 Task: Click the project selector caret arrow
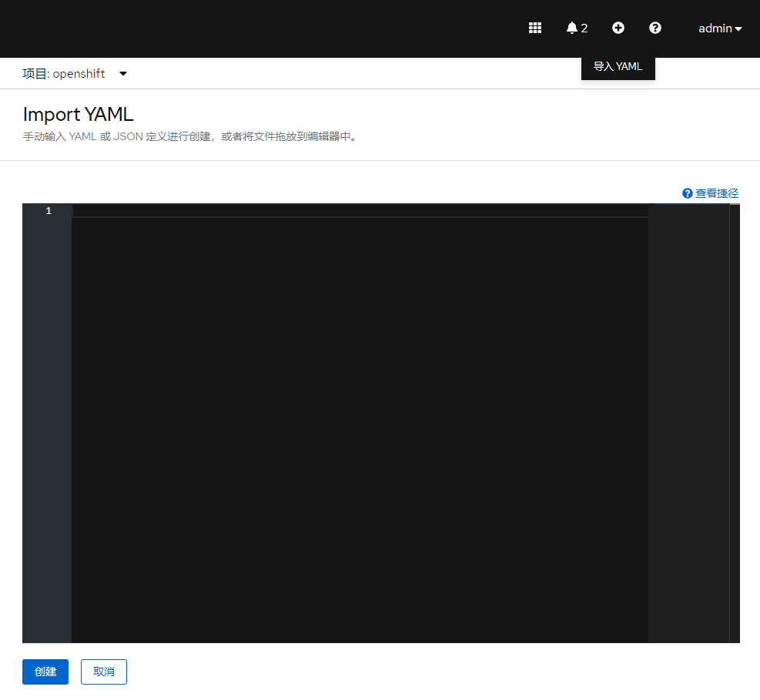[122, 73]
